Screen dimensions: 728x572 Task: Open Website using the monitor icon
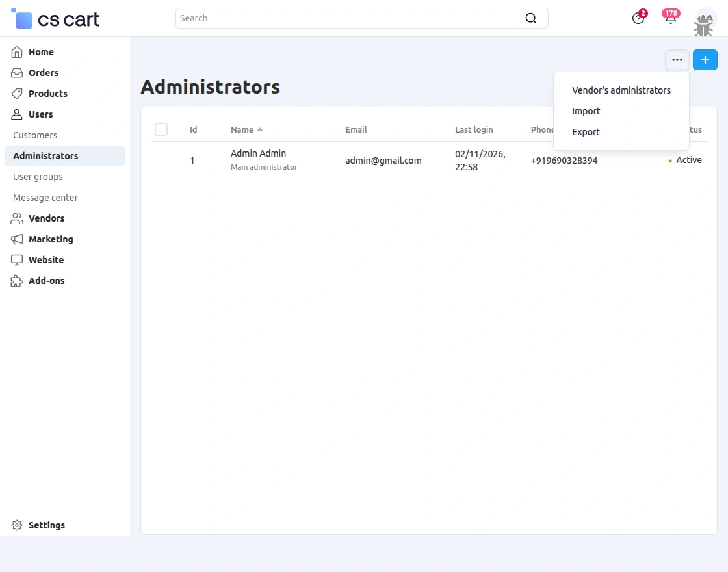click(16, 260)
